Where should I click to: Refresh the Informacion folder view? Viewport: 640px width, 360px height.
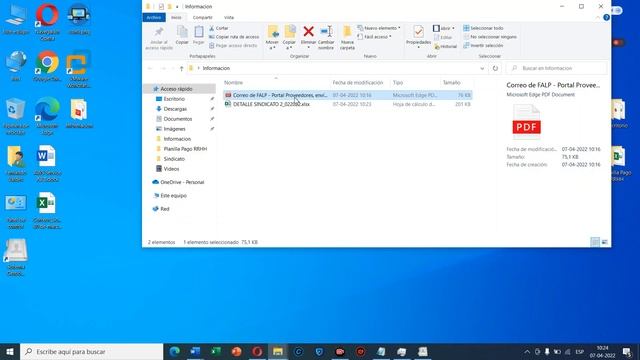point(495,68)
